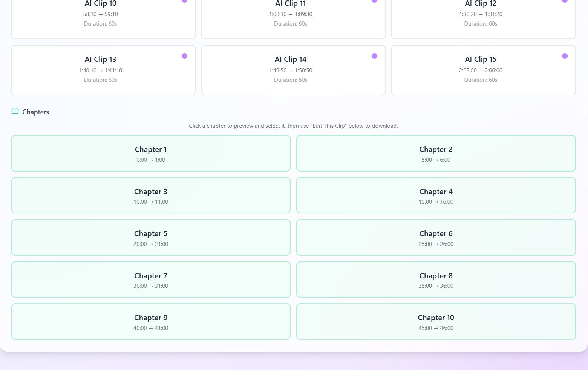Toggle the purple status dot on AI Clip 12
Screen dimensions: 588x370
tap(564, 1)
